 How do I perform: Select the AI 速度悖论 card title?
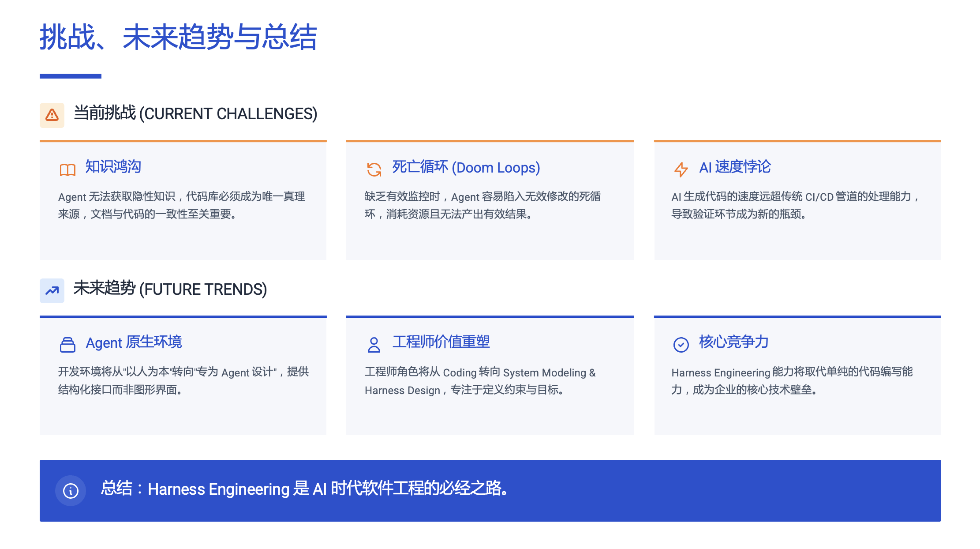click(x=735, y=167)
